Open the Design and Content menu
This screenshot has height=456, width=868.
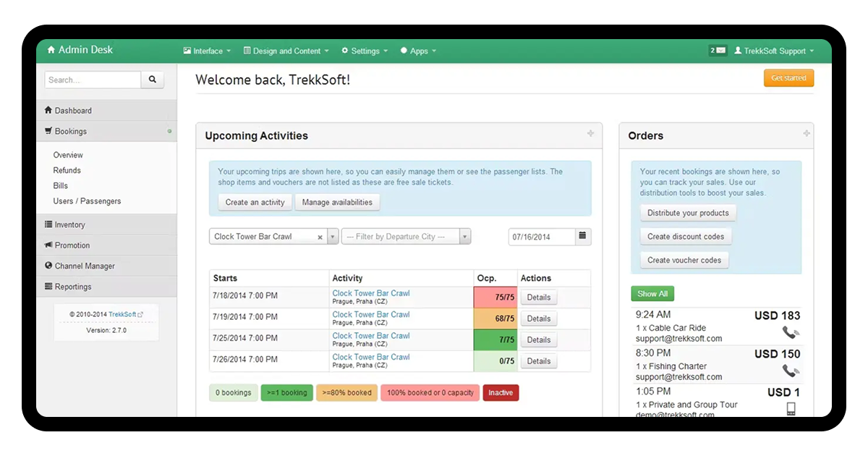[286, 51]
